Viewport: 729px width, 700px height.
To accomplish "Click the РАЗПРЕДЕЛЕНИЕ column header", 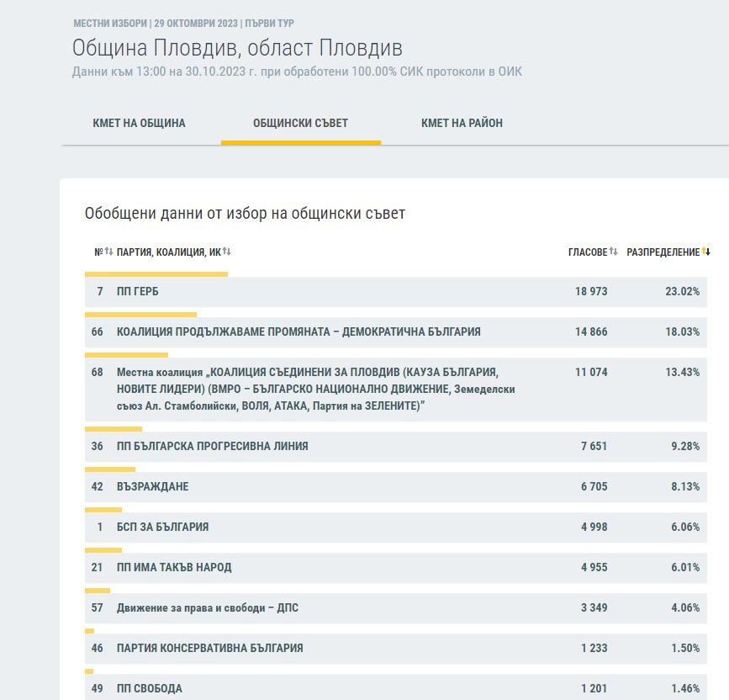I will pyautogui.click(x=663, y=252).
